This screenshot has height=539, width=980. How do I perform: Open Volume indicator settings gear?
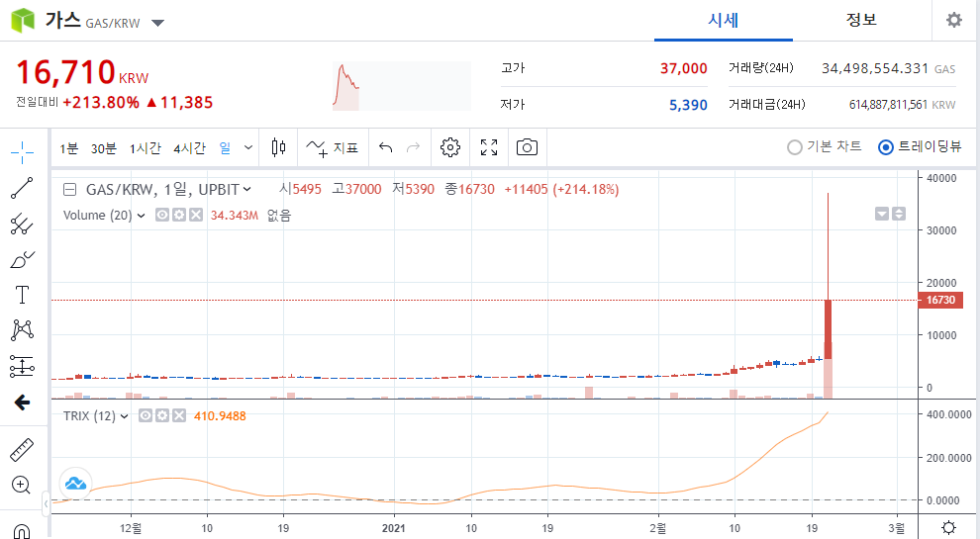[x=179, y=215]
